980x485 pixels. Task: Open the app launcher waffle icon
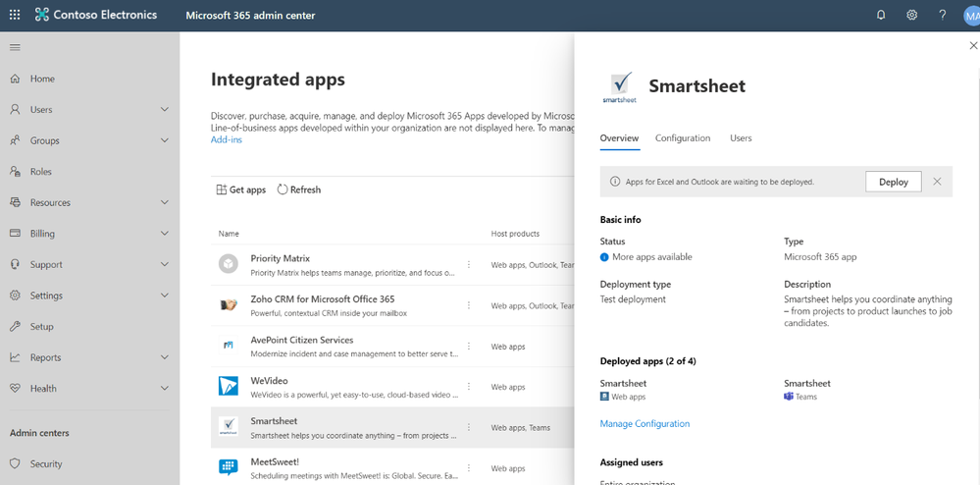click(15, 15)
